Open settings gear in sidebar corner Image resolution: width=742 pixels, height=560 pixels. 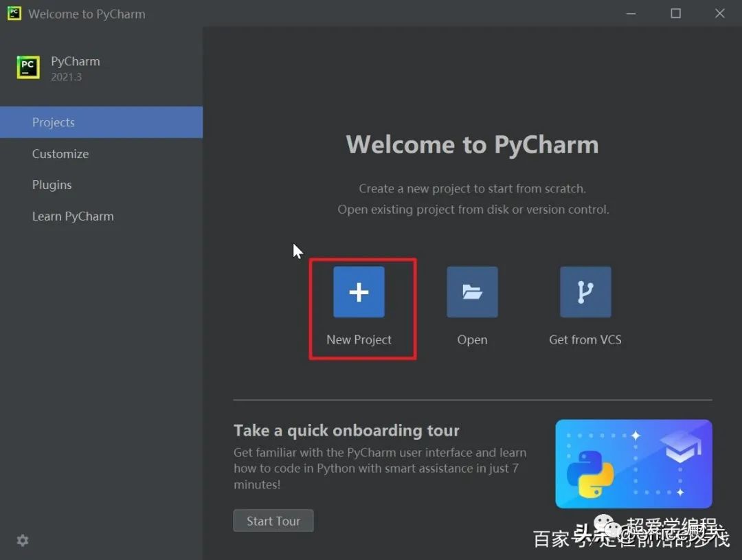click(x=22, y=540)
